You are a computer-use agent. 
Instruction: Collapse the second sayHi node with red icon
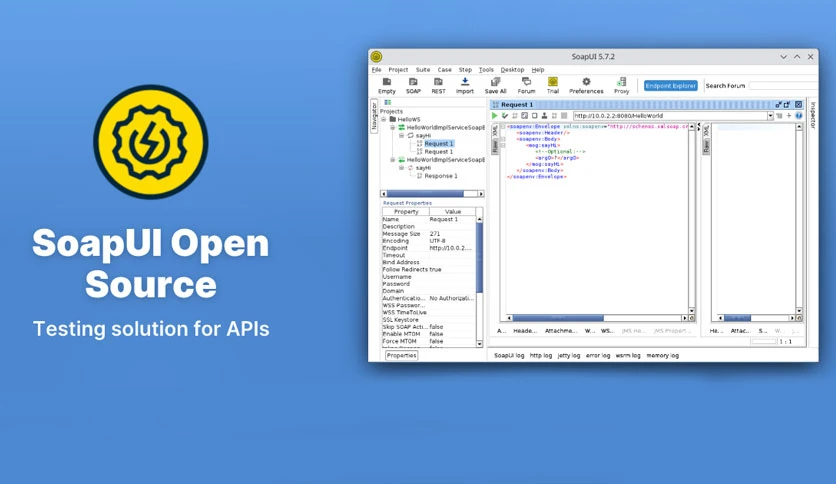tap(401, 168)
